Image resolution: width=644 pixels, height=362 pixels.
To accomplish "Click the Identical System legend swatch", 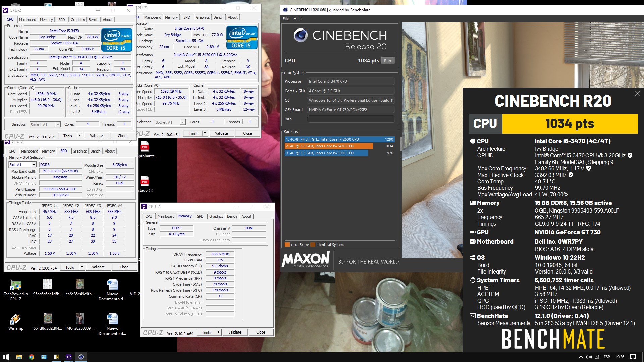I will [x=313, y=244].
